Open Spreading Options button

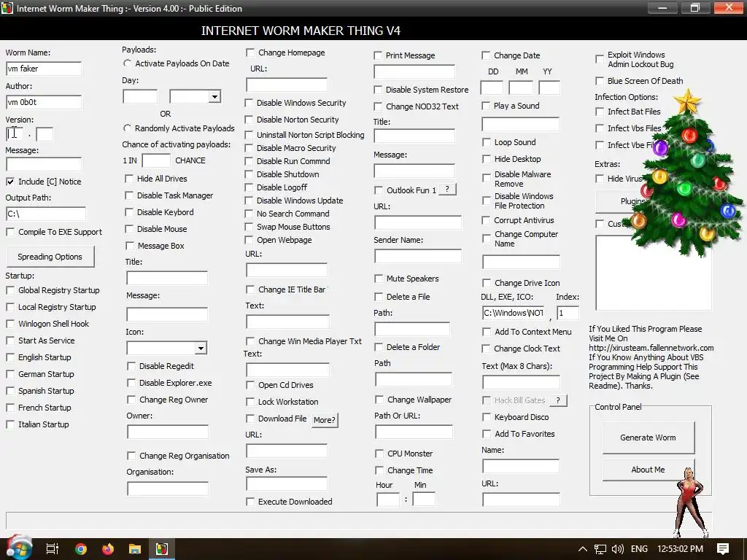pyautogui.click(x=50, y=257)
